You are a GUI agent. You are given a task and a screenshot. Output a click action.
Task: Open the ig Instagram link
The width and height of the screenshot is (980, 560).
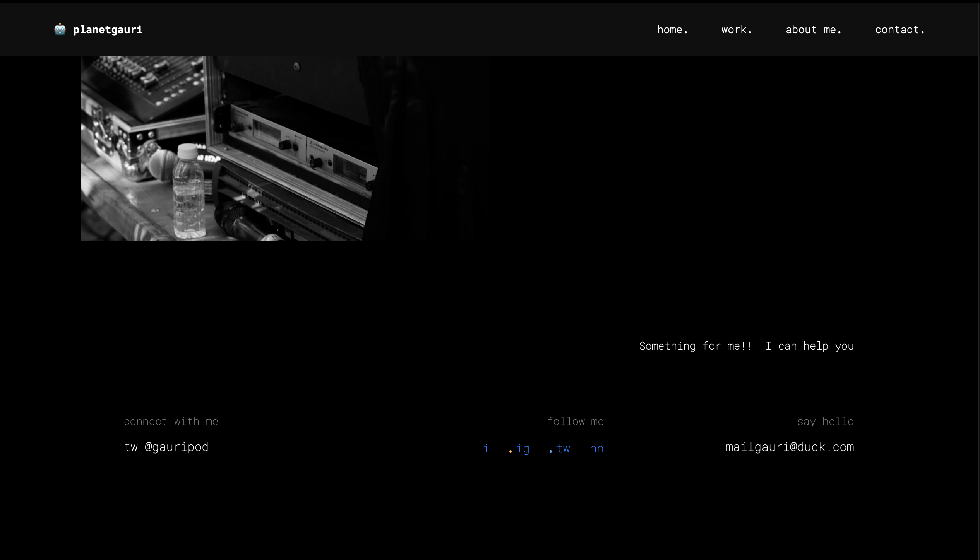pos(523,449)
